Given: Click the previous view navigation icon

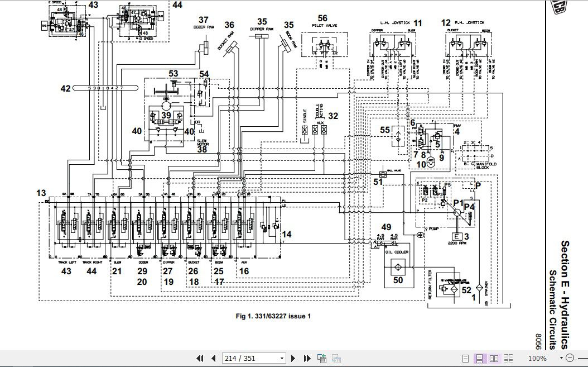Looking at the screenshot, I should pos(322,358).
